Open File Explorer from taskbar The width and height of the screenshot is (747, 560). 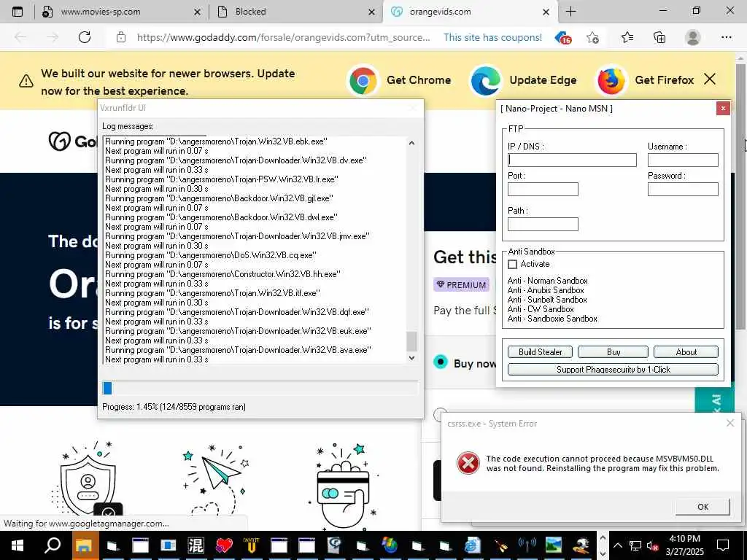85,545
